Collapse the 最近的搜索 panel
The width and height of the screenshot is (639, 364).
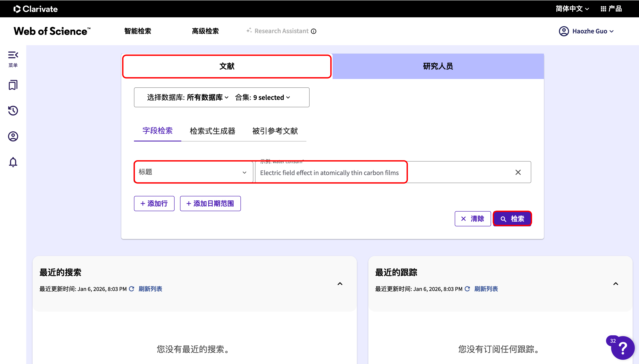340,284
